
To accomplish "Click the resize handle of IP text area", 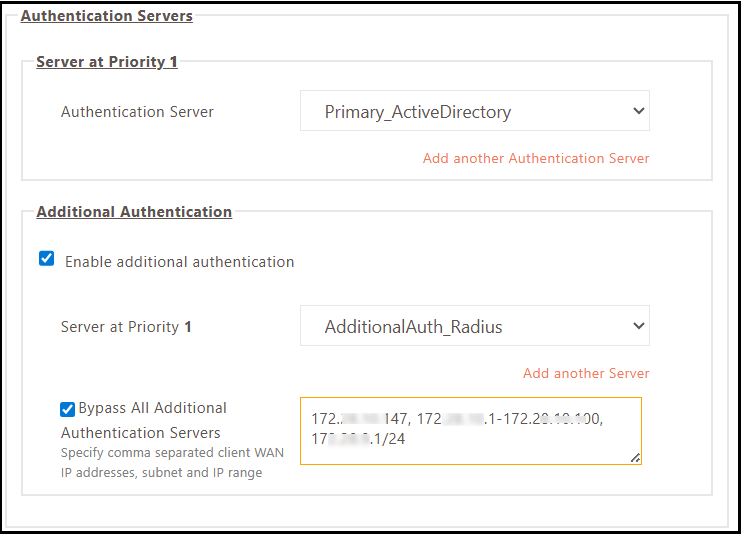I will [635, 458].
